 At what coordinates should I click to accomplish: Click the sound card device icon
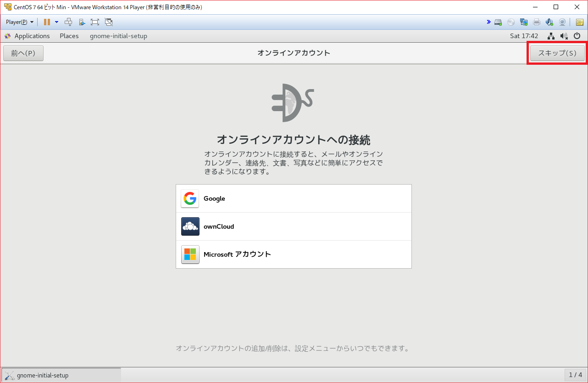click(x=549, y=22)
